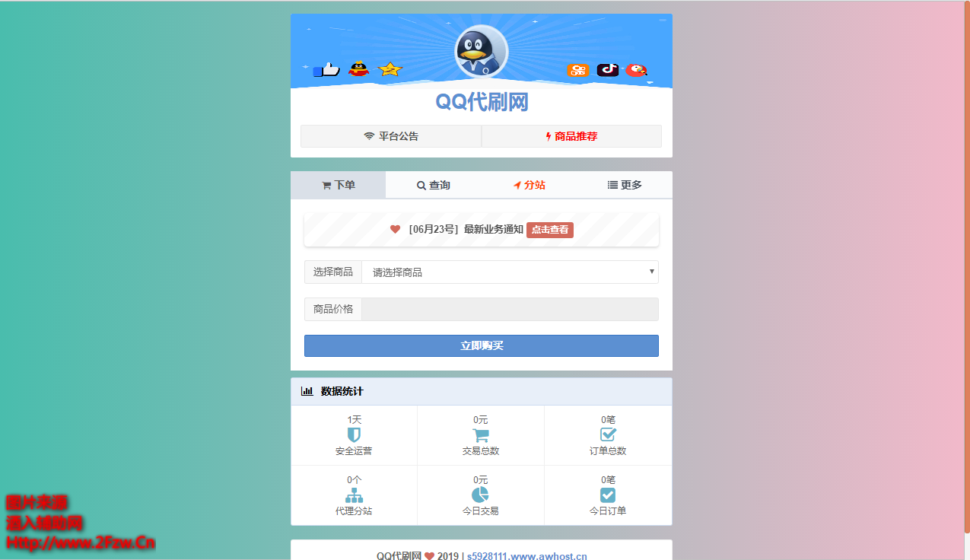Click the bar chart icon beside 数据统计
Viewport: 970px width, 560px height.
307,391
